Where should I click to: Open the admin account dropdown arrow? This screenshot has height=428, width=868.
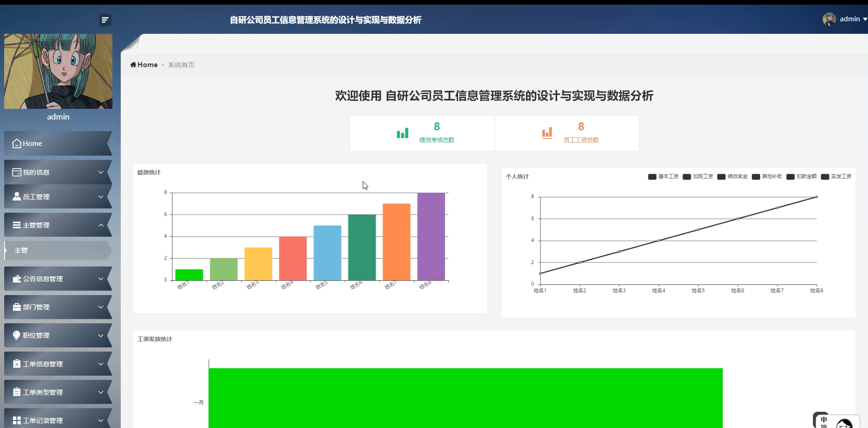pyautogui.click(x=865, y=19)
